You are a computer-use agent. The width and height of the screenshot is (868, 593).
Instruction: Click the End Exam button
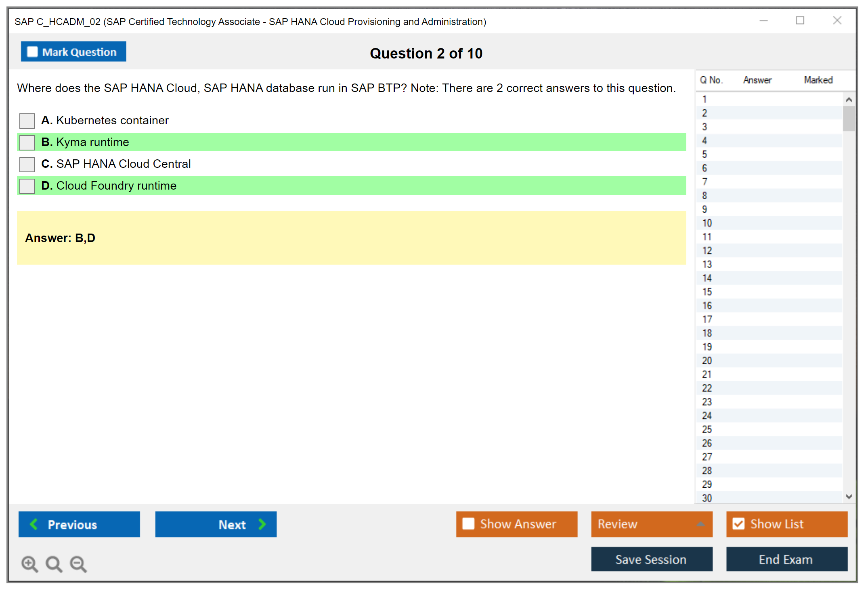coord(786,559)
